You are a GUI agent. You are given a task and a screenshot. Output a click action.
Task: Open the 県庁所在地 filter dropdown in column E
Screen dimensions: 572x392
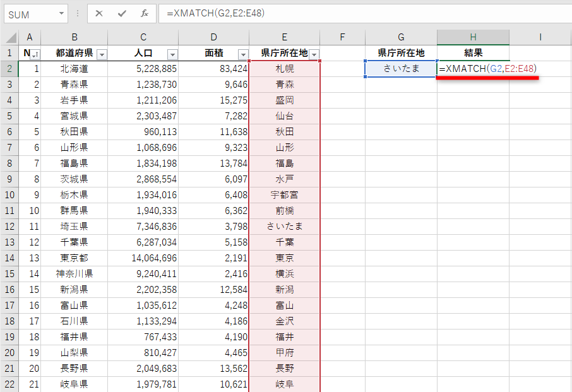pyautogui.click(x=314, y=55)
